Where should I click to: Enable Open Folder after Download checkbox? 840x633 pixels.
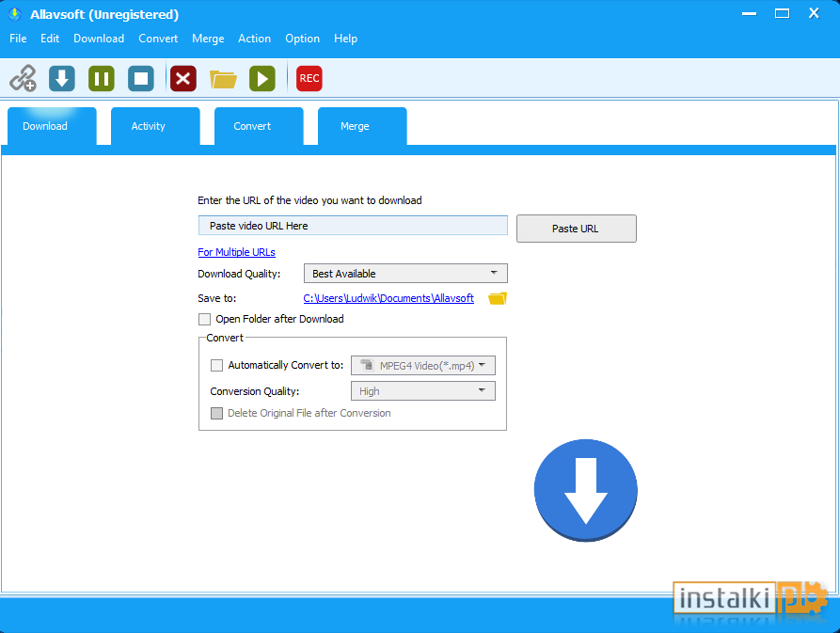205,320
